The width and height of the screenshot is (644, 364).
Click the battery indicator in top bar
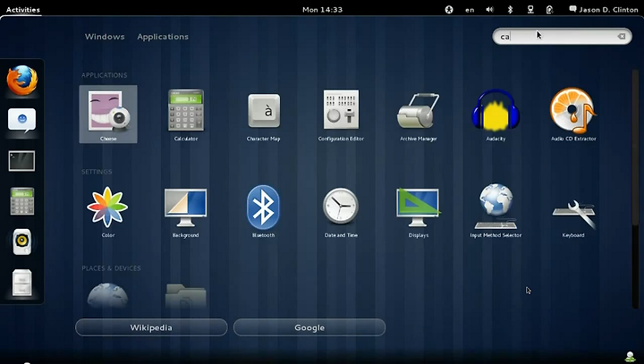[x=549, y=10]
